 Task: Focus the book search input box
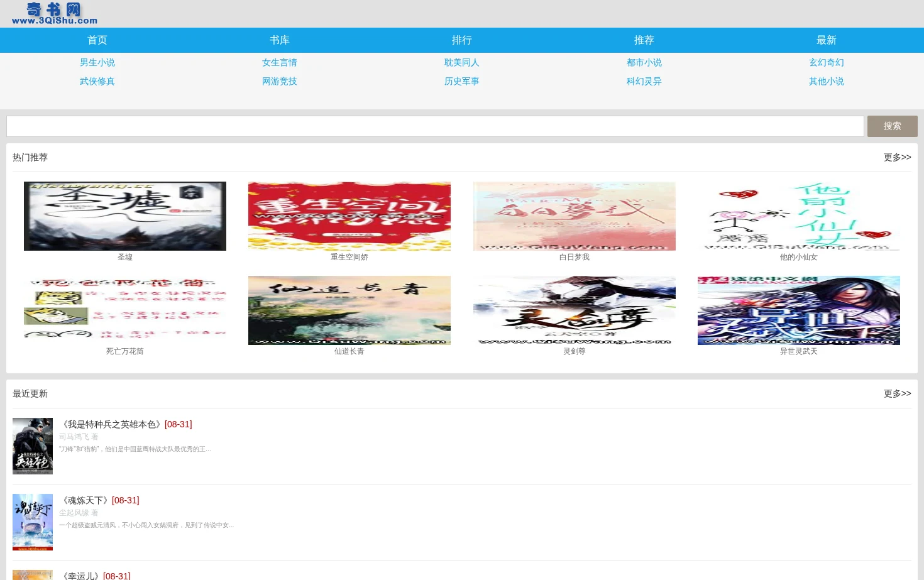pyautogui.click(x=435, y=126)
